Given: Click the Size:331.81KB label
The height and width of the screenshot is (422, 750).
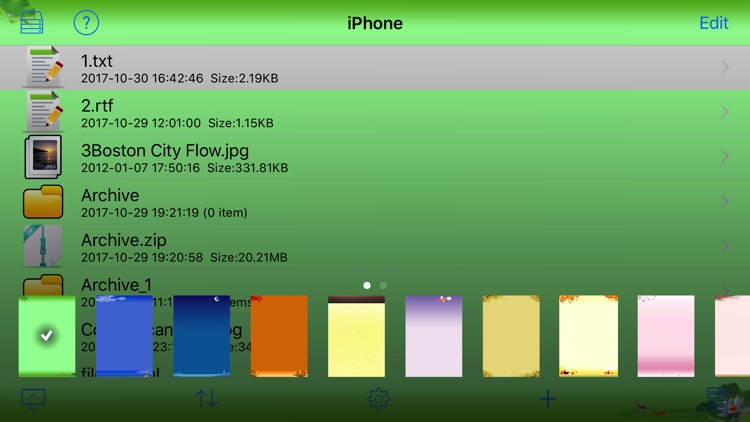Looking at the screenshot, I should click(x=247, y=168).
